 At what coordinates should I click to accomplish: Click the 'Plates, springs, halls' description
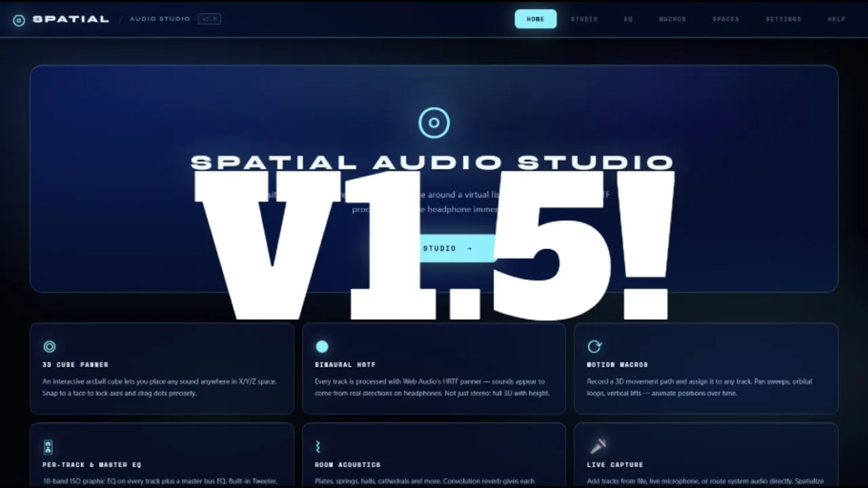click(x=425, y=481)
